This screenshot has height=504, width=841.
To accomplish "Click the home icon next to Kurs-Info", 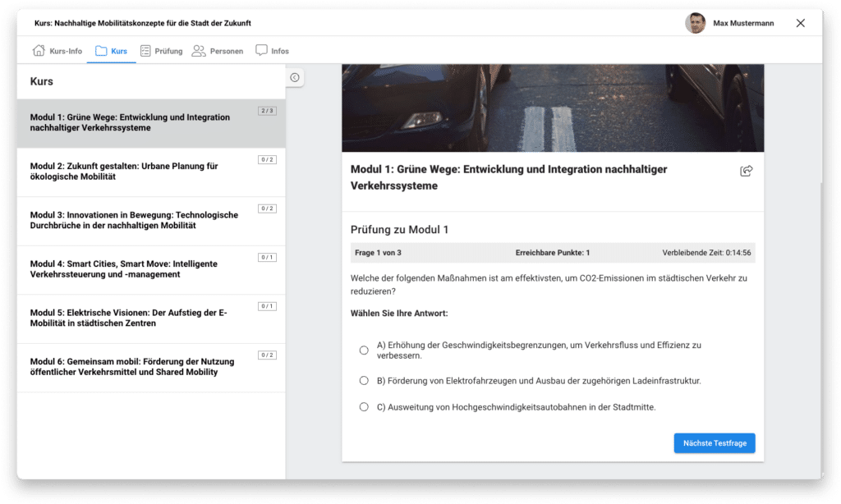I will tap(39, 50).
